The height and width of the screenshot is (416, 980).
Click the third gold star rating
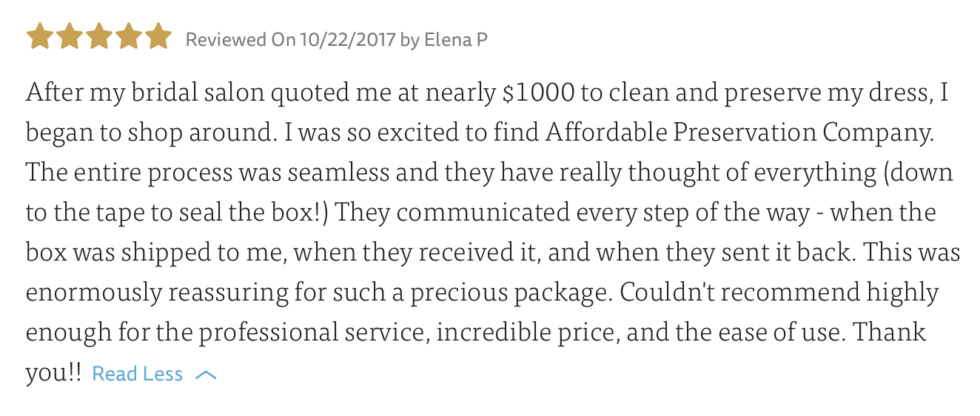pos(99,37)
